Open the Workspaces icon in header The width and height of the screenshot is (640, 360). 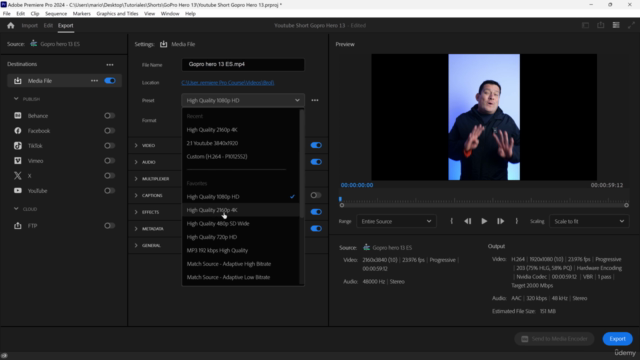[x=616, y=25]
